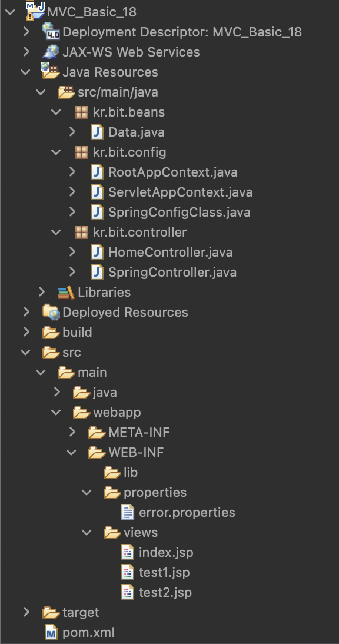This screenshot has width=339, height=644.
Task: Click the WEB-INF folder icon
Action: click(97, 452)
